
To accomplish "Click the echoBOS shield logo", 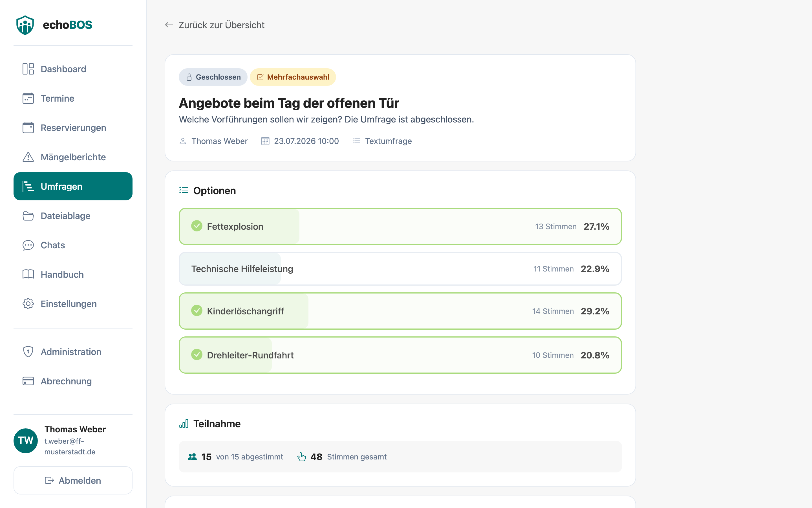I will tap(25, 25).
